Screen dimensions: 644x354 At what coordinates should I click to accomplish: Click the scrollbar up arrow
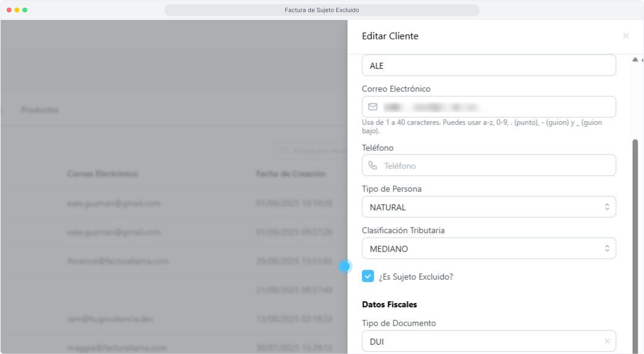(635, 60)
